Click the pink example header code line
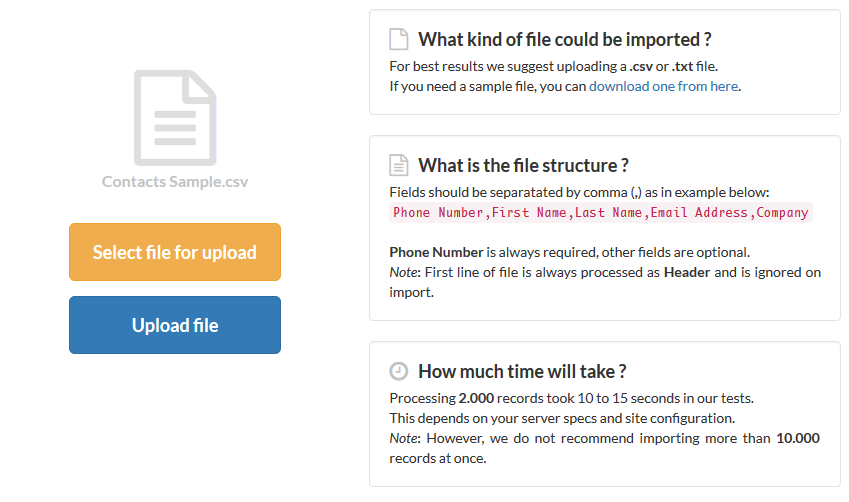Screen dimensions: 849x502 pos(600,212)
